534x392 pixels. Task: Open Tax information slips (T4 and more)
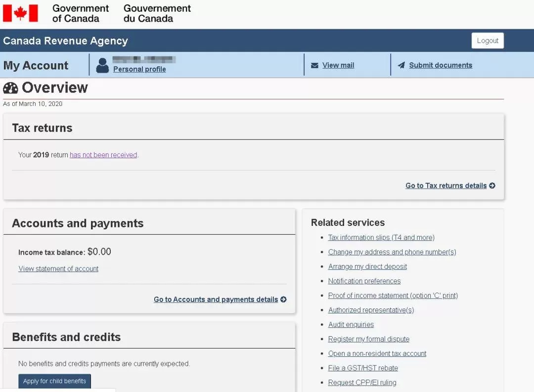point(381,237)
